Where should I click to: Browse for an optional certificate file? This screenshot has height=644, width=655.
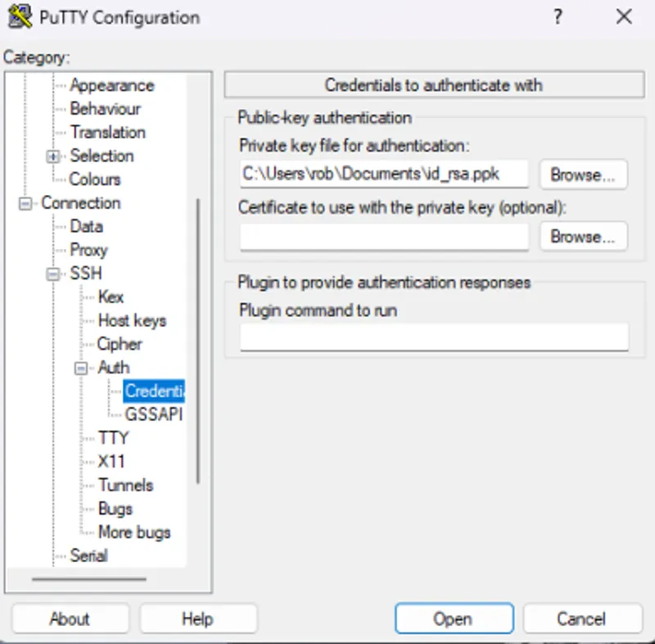point(583,237)
